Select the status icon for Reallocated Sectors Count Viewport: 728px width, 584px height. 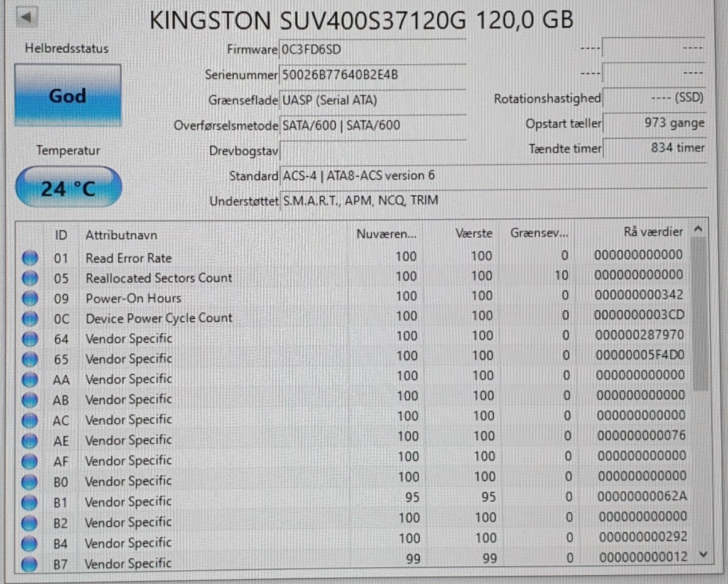click(x=30, y=278)
